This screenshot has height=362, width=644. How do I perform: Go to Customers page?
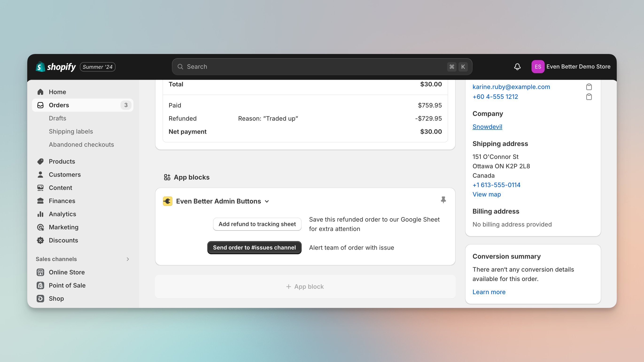(82, 175)
